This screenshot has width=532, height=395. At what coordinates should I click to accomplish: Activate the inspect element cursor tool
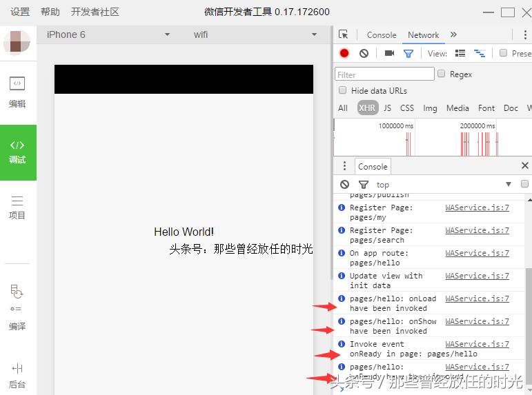pos(344,34)
